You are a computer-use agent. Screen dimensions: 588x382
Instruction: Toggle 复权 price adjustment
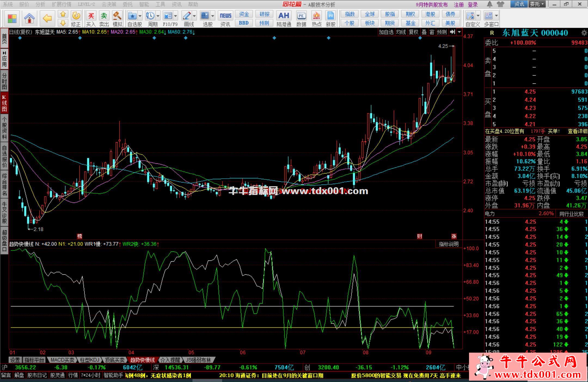(414, 32)
